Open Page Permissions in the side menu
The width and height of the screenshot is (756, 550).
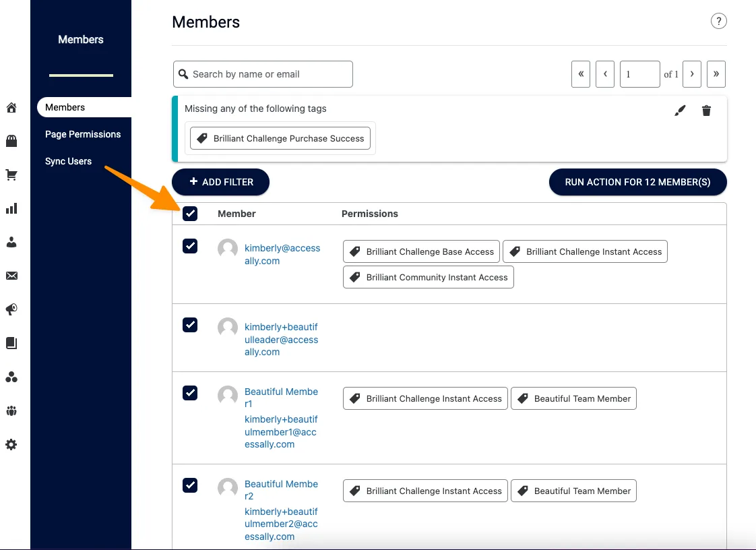[x=83, y=134]
